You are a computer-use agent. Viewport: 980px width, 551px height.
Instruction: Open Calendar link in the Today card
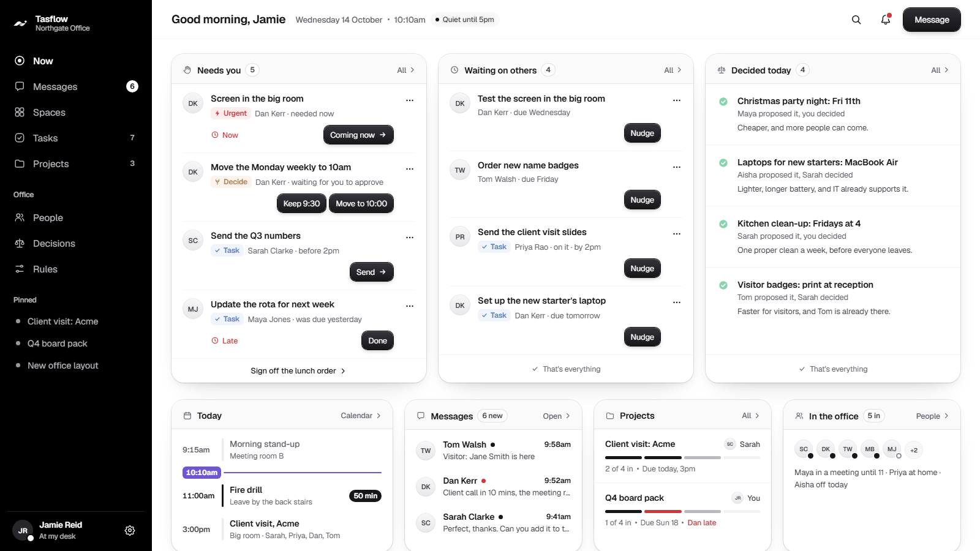[x=361, y=416]
